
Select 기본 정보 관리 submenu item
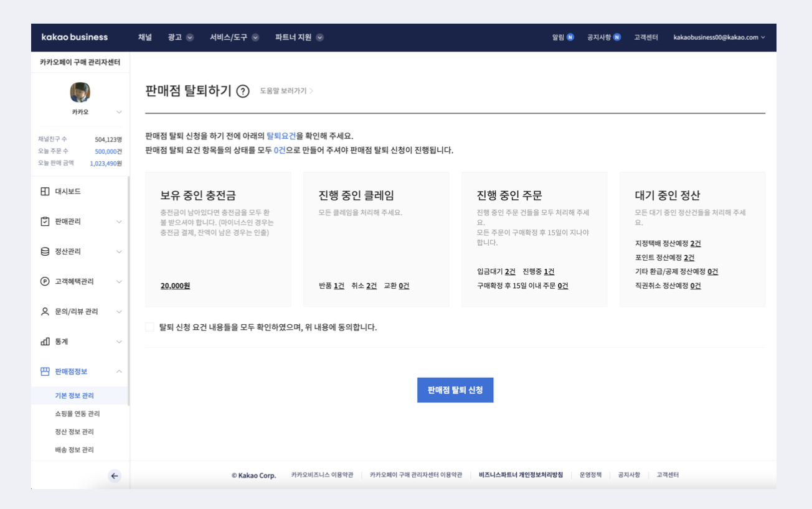tap(74, 396)
